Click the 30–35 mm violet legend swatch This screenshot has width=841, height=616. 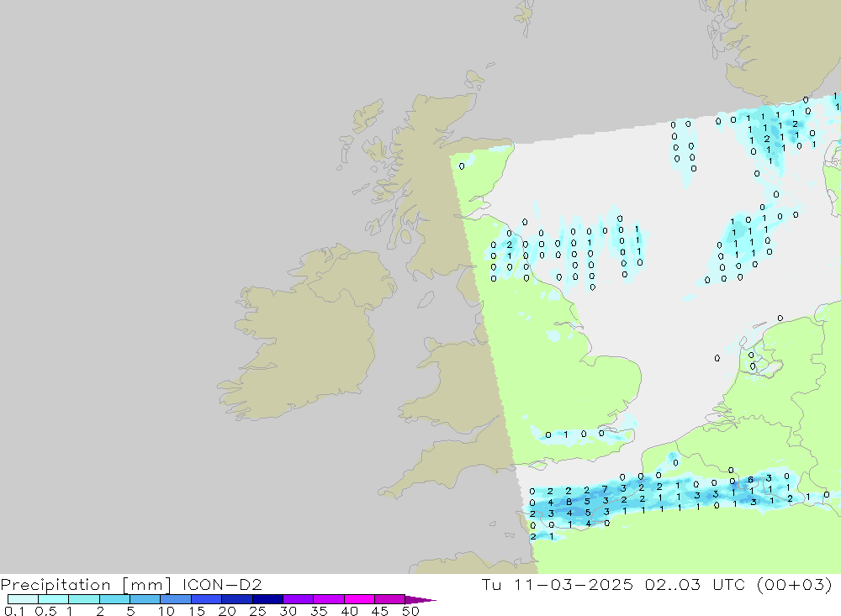pos(298,599)
